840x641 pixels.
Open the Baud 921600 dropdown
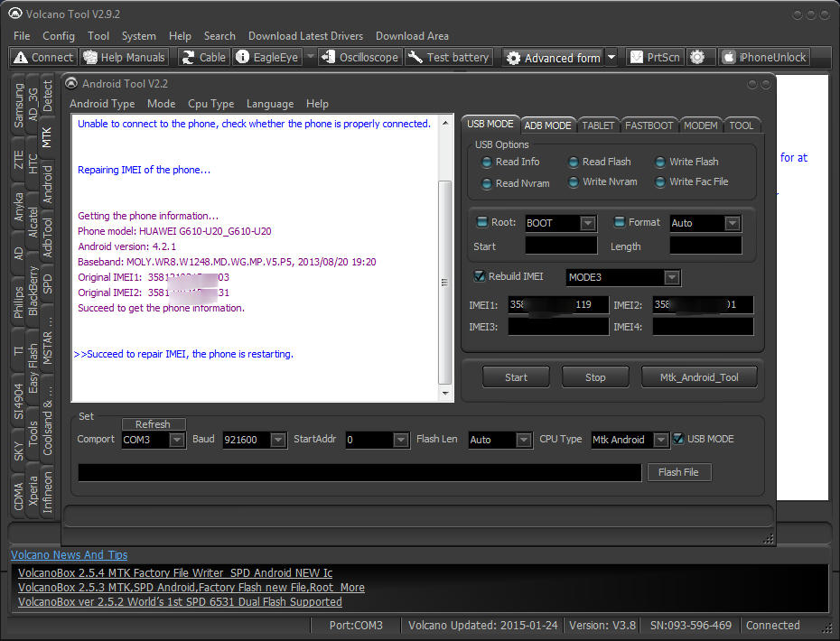[x=277, y=440]
